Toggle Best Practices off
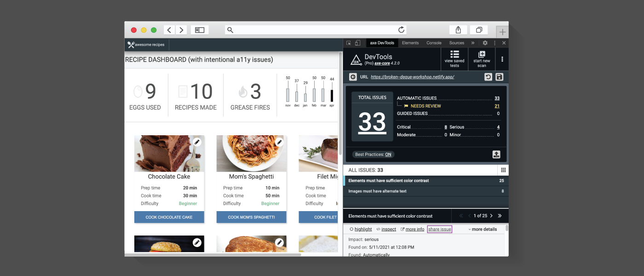The width and height of the screenshot is (644, 276). (x=373, y=154)
